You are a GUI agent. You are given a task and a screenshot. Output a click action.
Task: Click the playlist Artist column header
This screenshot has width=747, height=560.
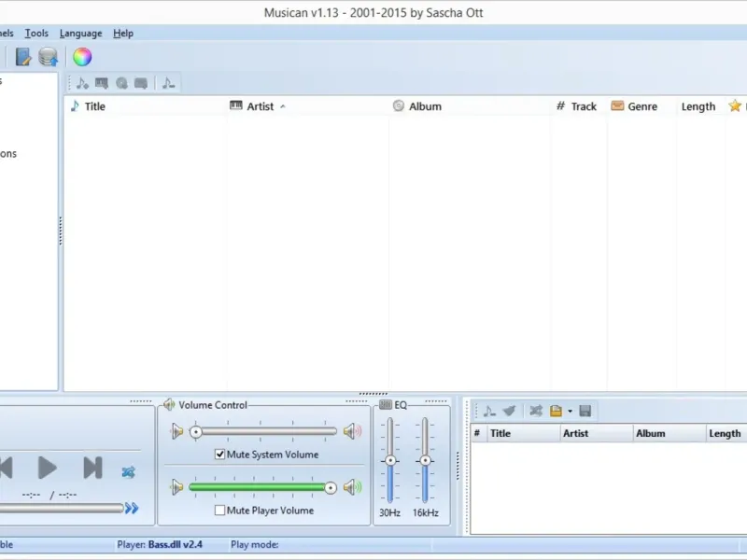coord(597,433)
